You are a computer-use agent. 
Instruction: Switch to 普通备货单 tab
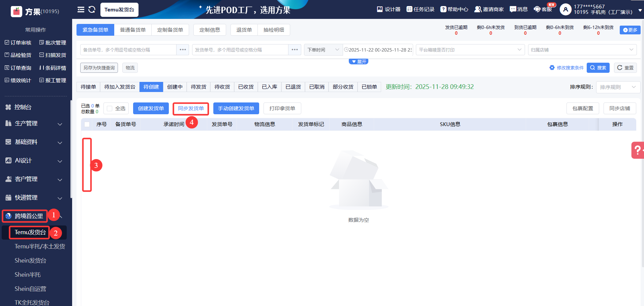pyautogui.click(x=133, y=30)
